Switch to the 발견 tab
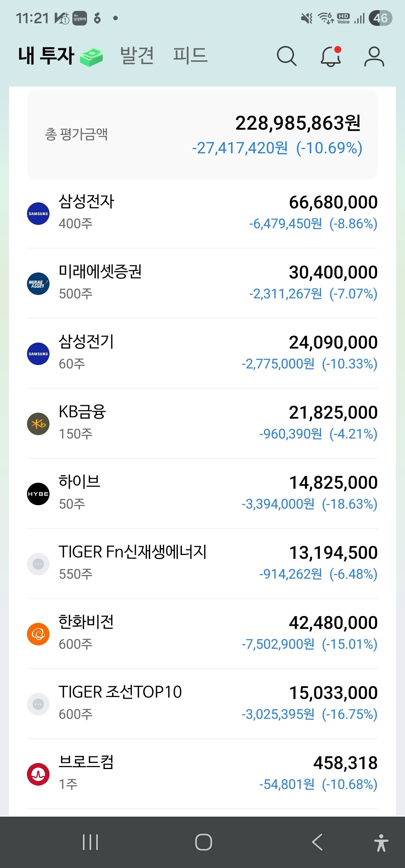 pyautogui.click(x=137, y=55)
